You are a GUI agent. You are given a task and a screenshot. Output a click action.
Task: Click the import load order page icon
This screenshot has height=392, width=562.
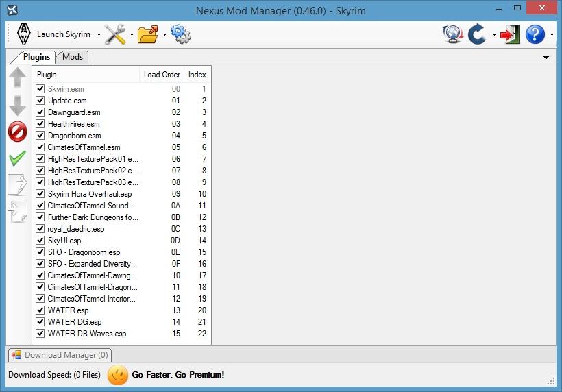[x=17, y=211]
